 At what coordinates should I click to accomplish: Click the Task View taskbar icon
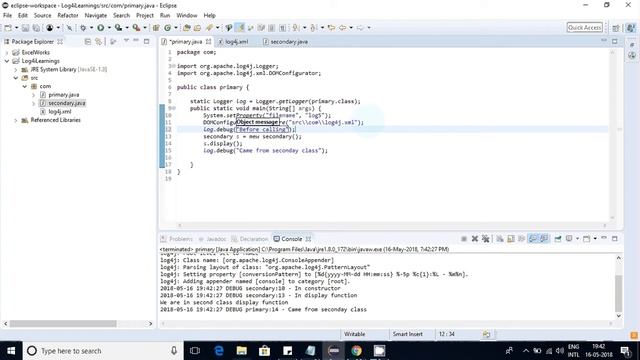[x=195, y=351]
